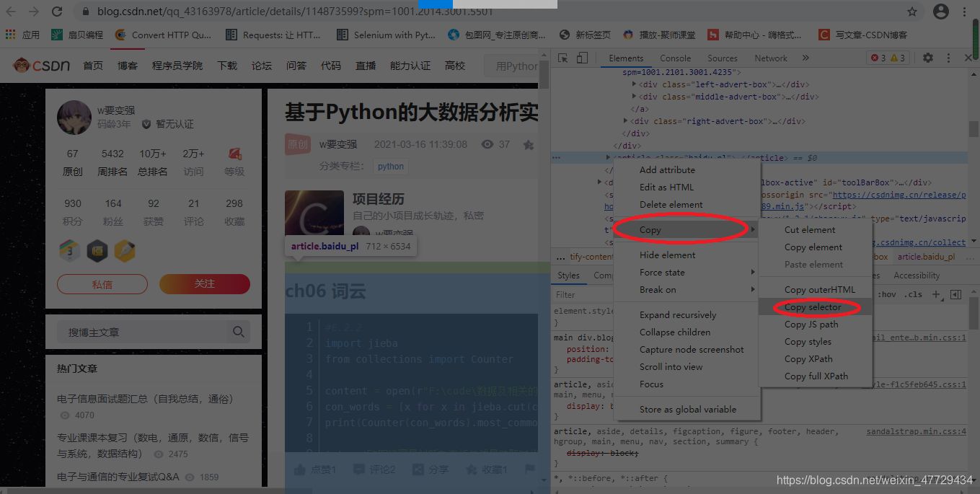
Task: Choose Copy XPath in the submenu
Action: coord(815,359)
